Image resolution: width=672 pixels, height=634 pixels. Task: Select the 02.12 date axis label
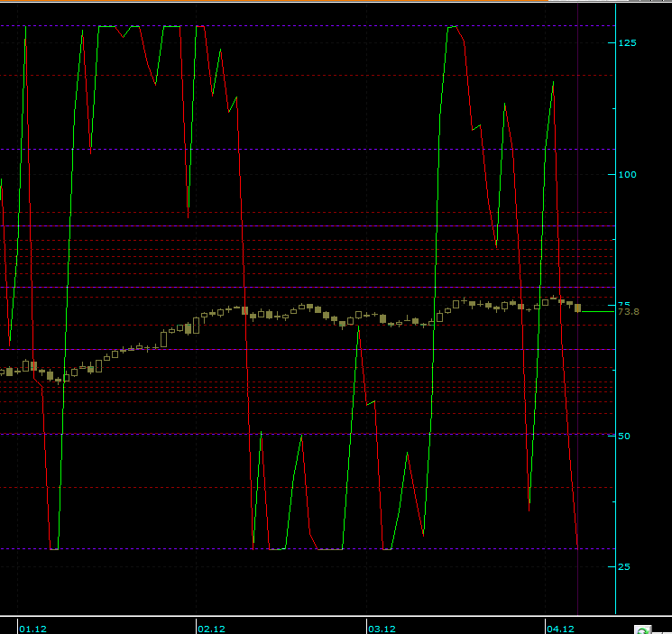211,629
